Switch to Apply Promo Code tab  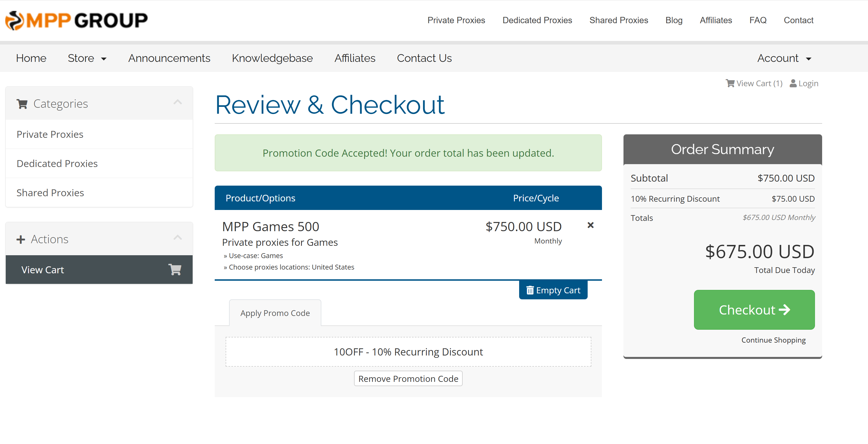click(x=275, y=313)
